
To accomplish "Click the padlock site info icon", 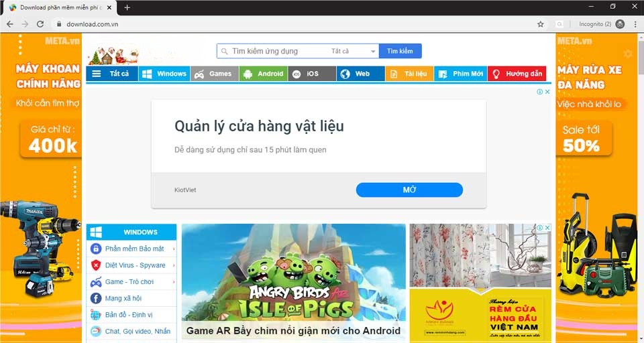I will point(59,24).
